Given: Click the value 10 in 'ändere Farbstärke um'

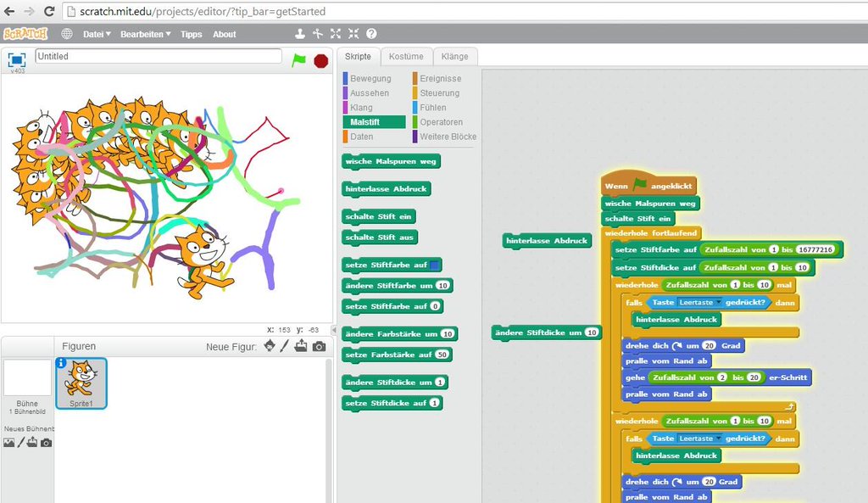Looking at the screenshot, I should (x=448, y=334).
